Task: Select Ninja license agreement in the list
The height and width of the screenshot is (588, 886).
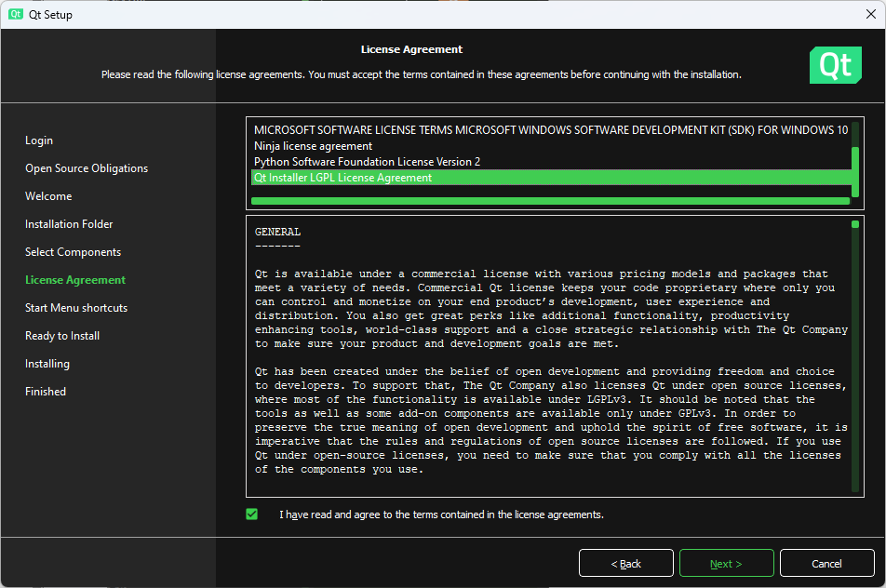Action: pyautogui.click(x=551, y=146)
